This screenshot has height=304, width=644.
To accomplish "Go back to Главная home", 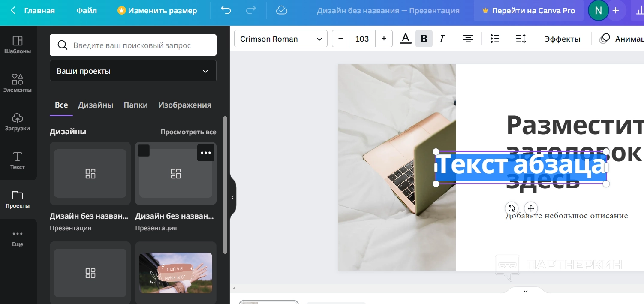I will 33,11.
